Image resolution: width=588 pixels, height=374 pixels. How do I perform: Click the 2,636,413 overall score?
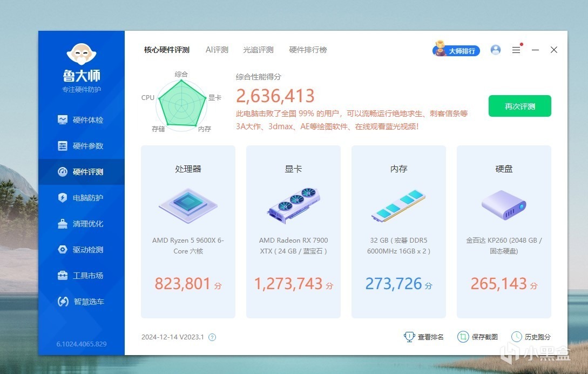pos(275,96)
